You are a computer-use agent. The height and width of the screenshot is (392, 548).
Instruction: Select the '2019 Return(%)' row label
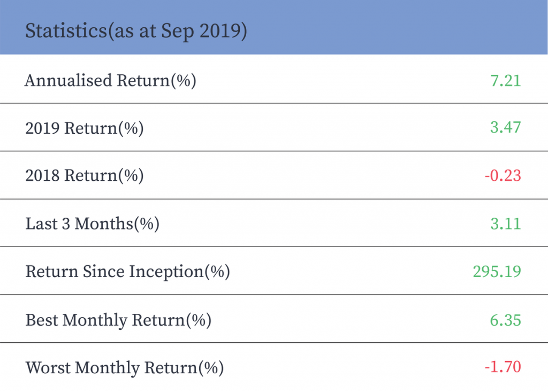85,128
